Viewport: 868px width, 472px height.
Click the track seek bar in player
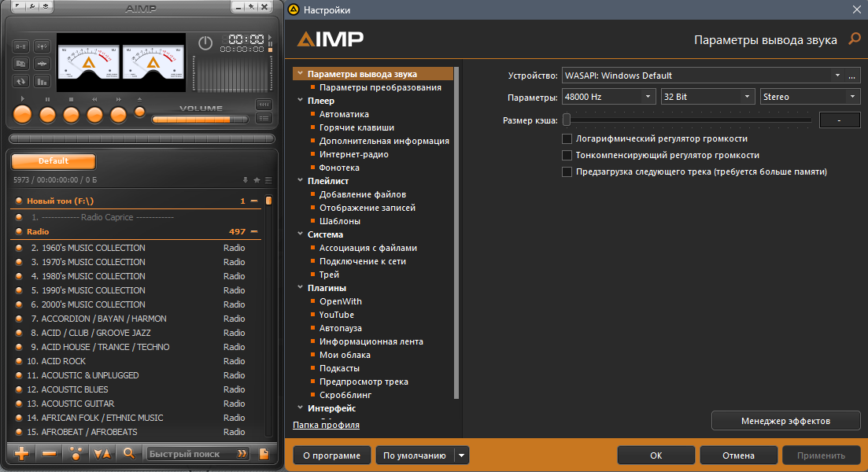point(142,139)
